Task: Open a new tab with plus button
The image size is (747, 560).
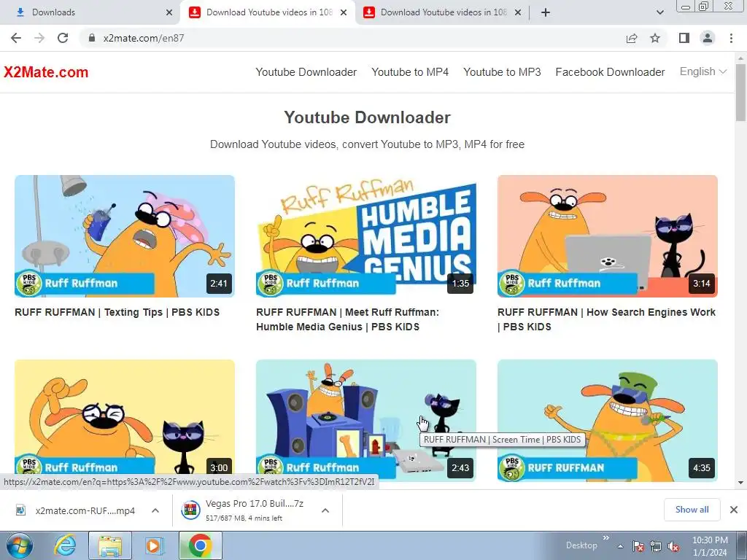Action: point(546,12)
